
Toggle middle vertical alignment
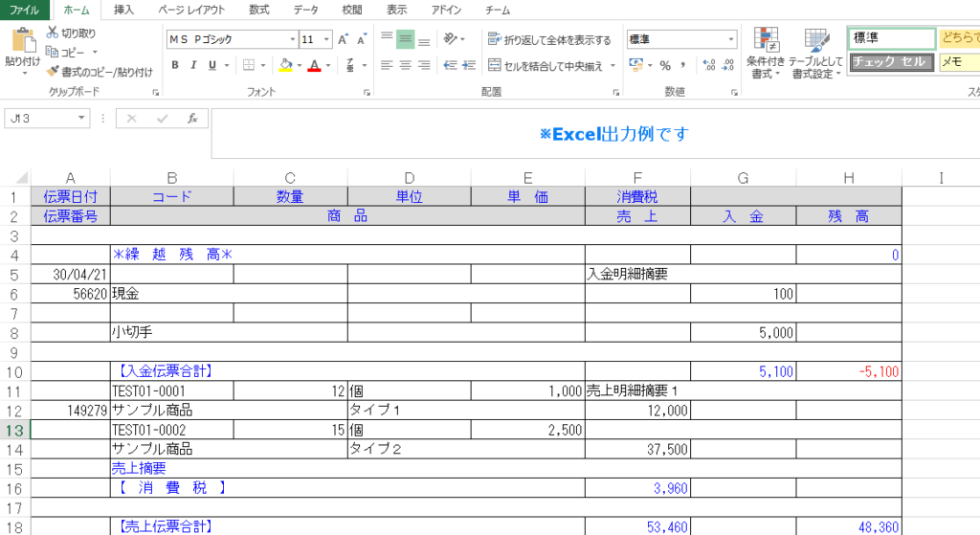pos(406,38)
